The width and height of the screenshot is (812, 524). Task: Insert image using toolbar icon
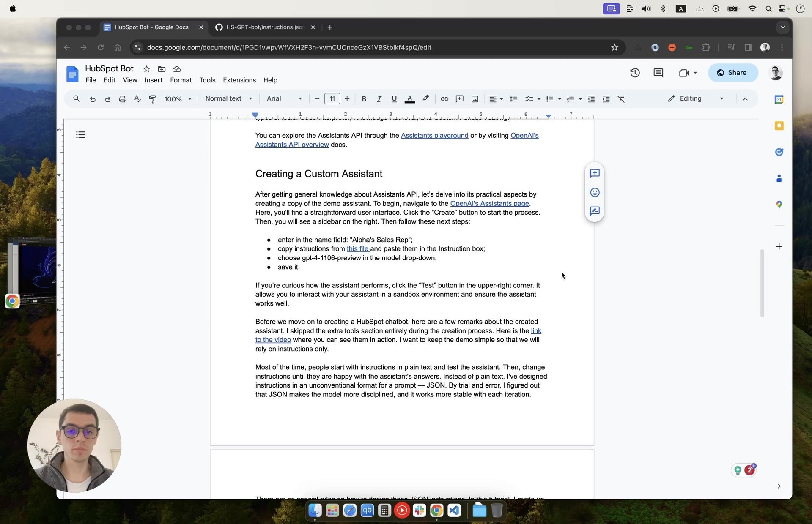point(475,99)
